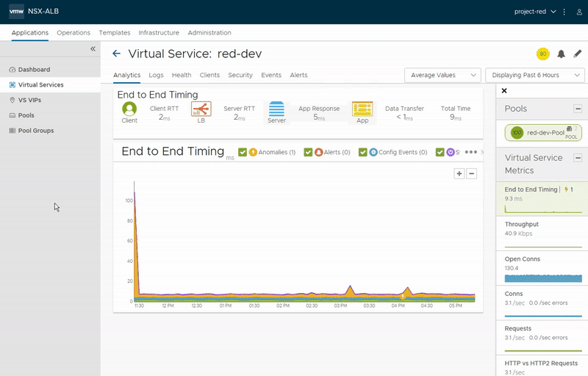Select the Throughput metric tile

pyautogui.click(x=542, y=234)
